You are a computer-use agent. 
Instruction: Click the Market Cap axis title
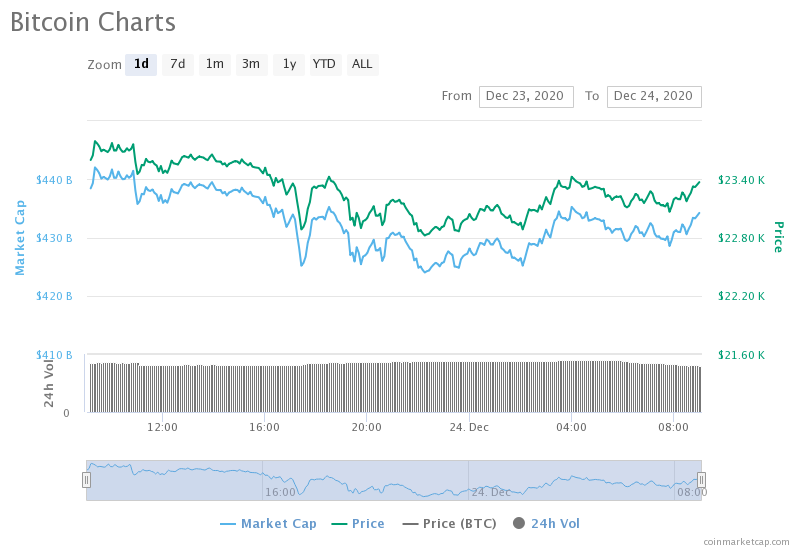coord(20,238)
